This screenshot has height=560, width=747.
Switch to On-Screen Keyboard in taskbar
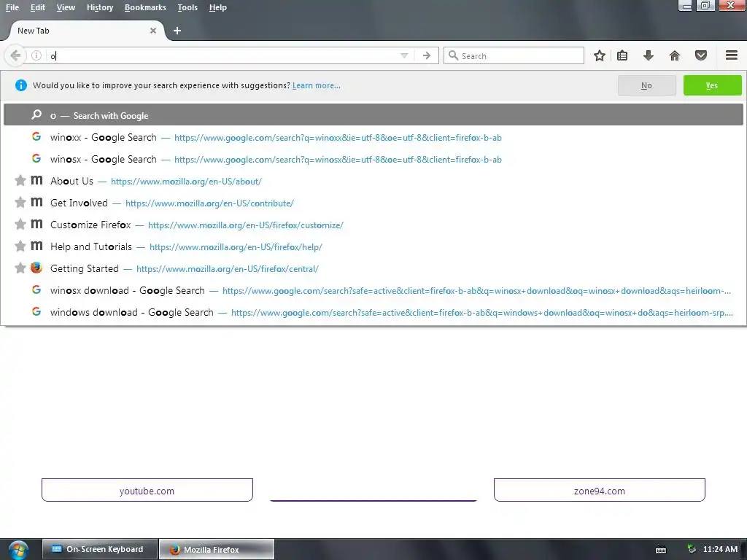pyautogui.click(x=99, y=550)
